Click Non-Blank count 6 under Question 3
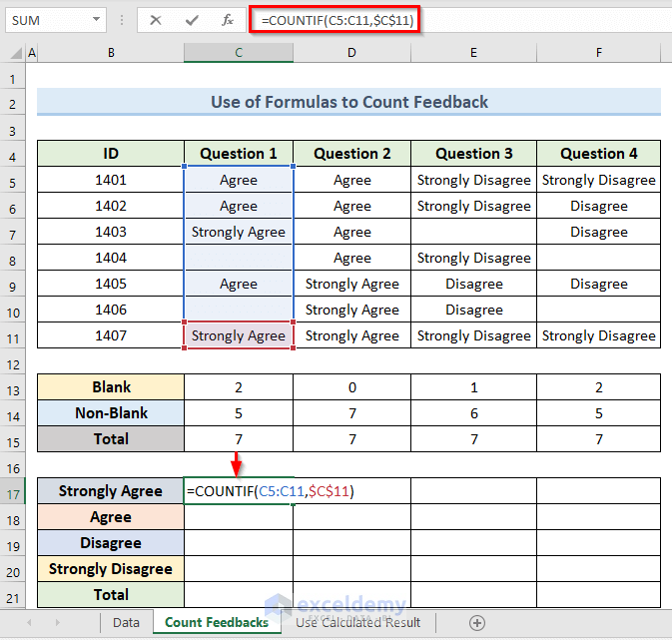This screenshot has height=640, width=672. click(x=473, y=412)
